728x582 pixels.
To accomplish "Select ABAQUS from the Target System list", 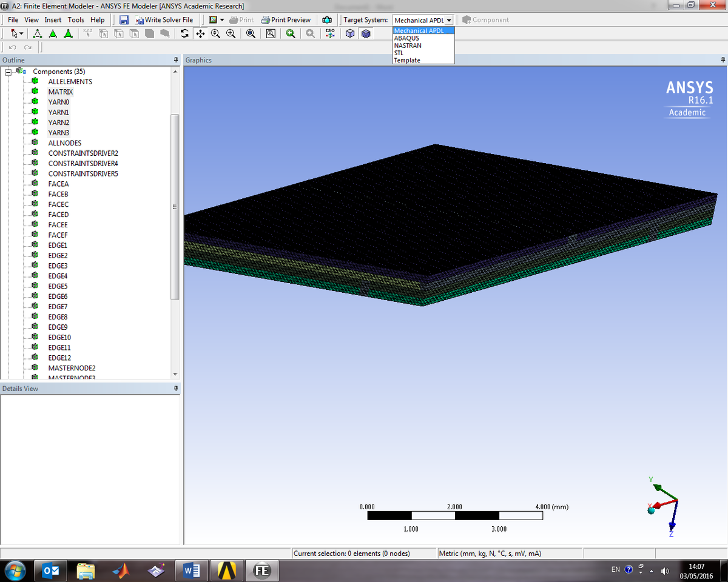I will [407, 38].
